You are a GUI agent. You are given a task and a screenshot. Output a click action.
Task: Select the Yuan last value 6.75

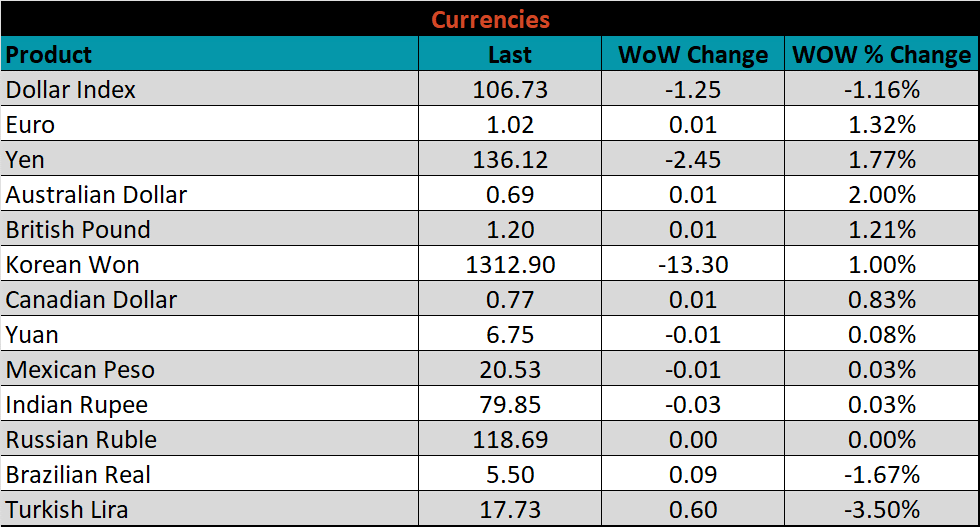pos(510,335)
